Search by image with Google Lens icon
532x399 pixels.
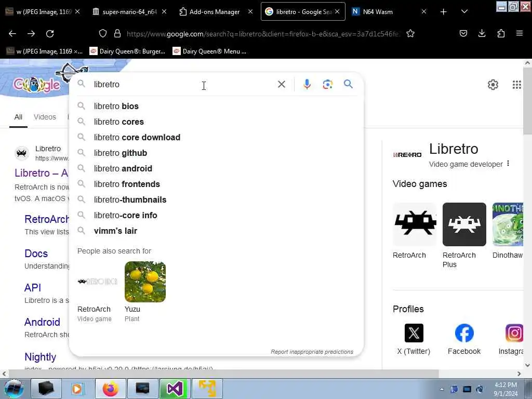327,84
